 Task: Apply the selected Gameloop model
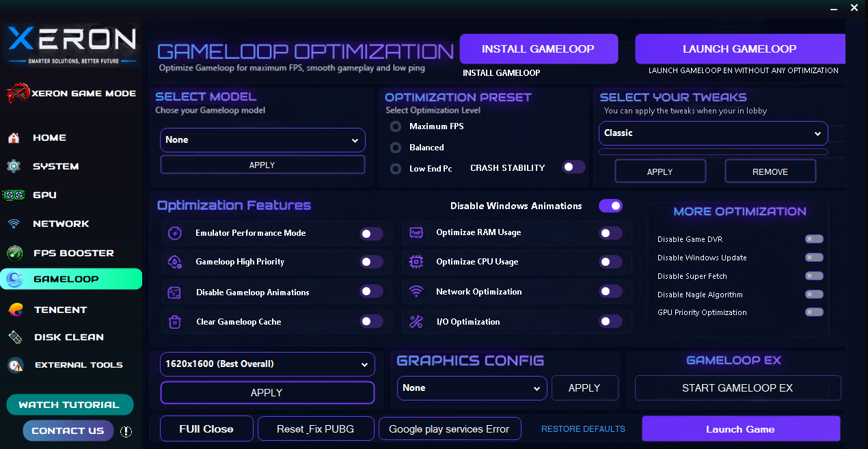[262, 165]
